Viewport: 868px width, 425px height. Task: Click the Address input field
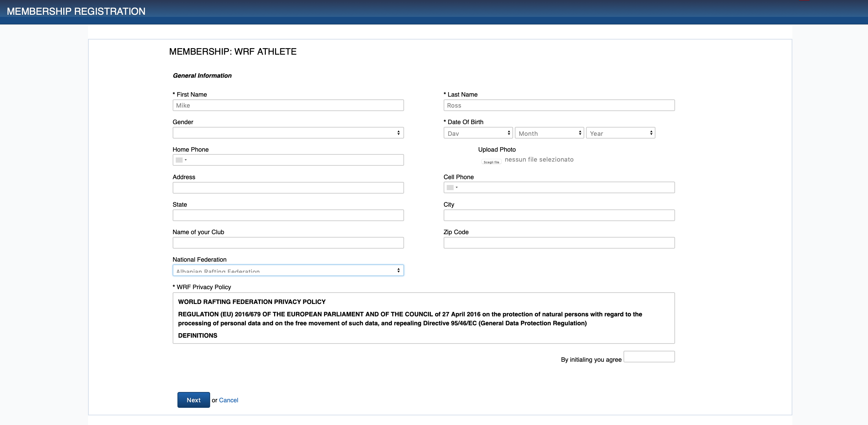(x=288, y=188)
